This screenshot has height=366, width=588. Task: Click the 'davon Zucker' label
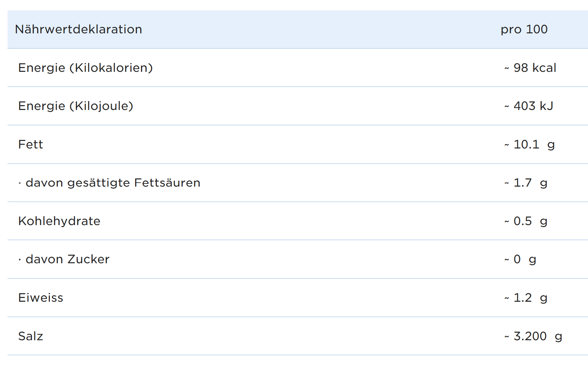(x=67, y=259)
